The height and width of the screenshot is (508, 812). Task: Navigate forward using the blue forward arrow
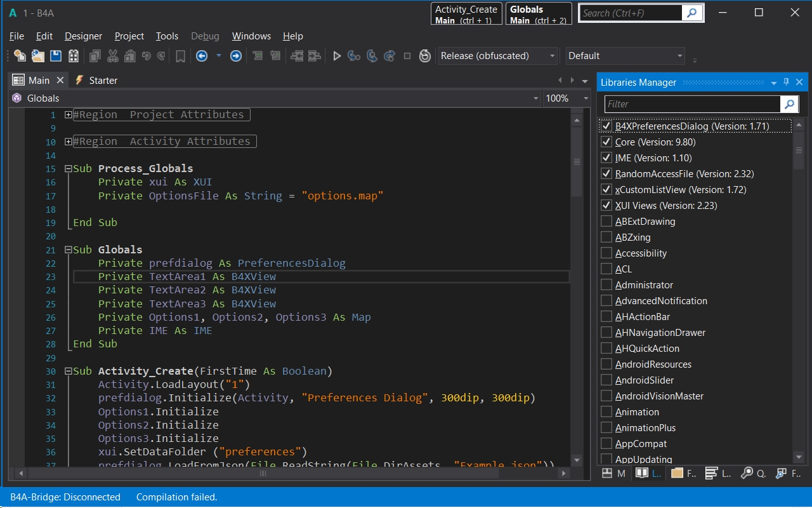click(235, 56)
